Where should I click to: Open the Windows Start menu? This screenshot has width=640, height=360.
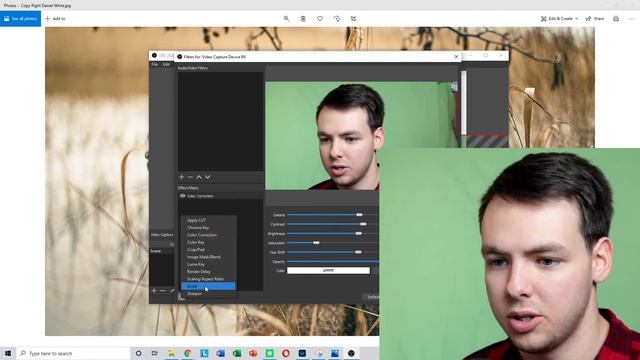(x=8, y=353)
